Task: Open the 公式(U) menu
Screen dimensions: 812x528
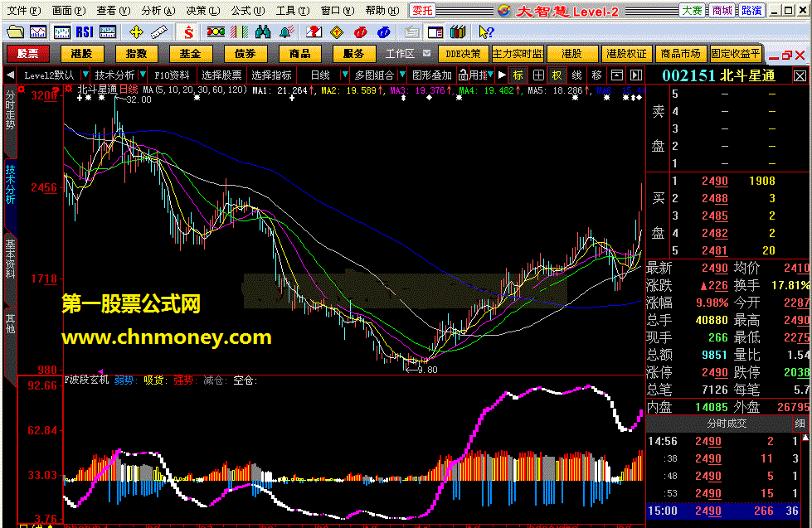Action: click(x=247, y=10)
